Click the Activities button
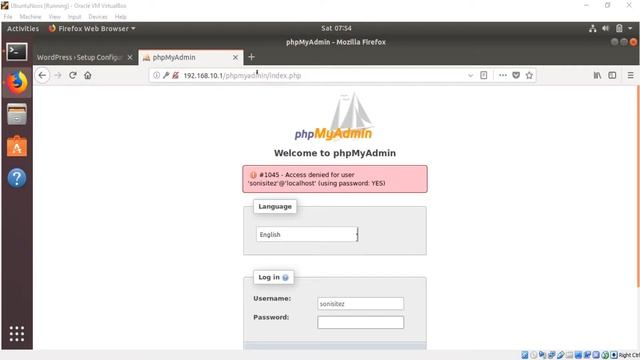 (23, 29)
